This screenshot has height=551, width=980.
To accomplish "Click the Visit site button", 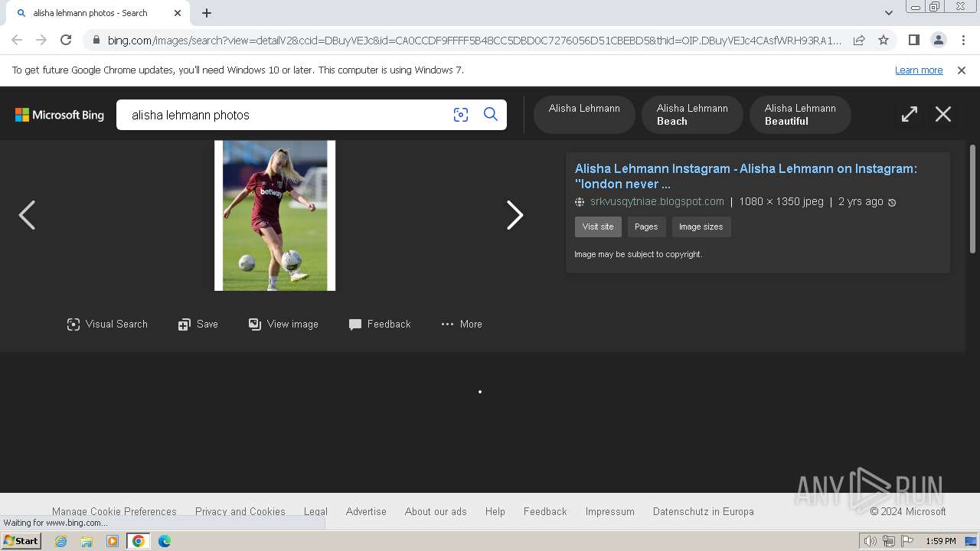I will point(598,227).
